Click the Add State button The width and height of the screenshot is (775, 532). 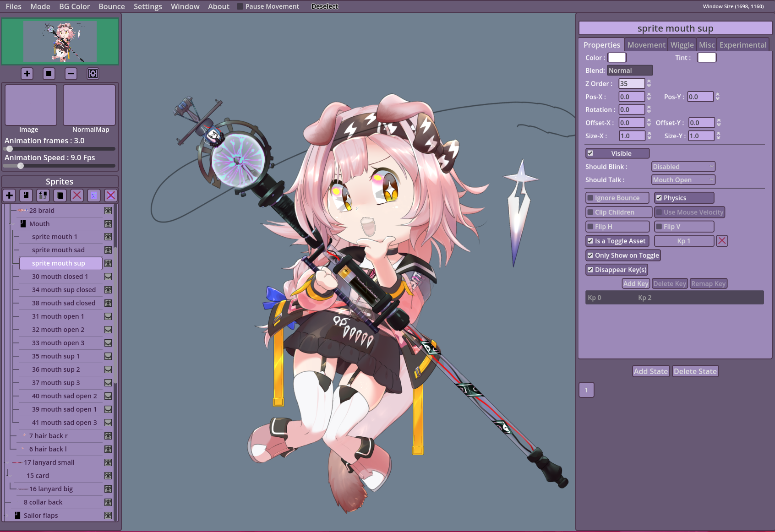point(651,371)
